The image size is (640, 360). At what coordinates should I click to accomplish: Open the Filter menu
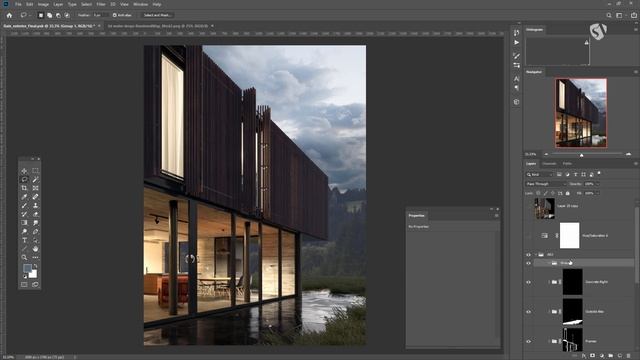coord(101,4)
